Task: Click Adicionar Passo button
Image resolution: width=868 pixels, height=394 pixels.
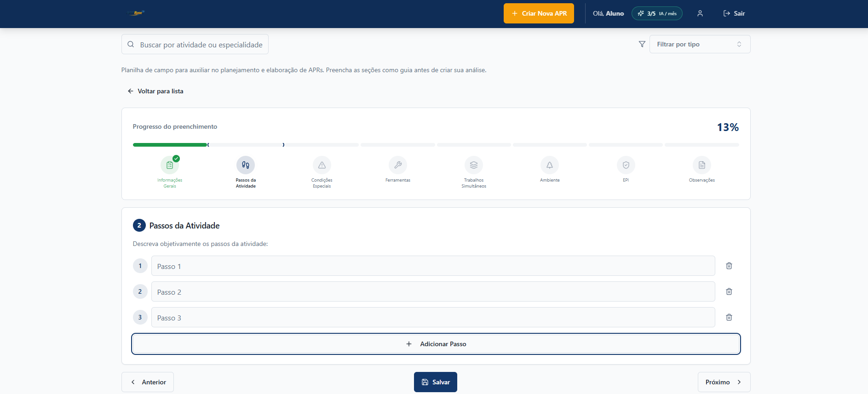Action: point(436,344)
